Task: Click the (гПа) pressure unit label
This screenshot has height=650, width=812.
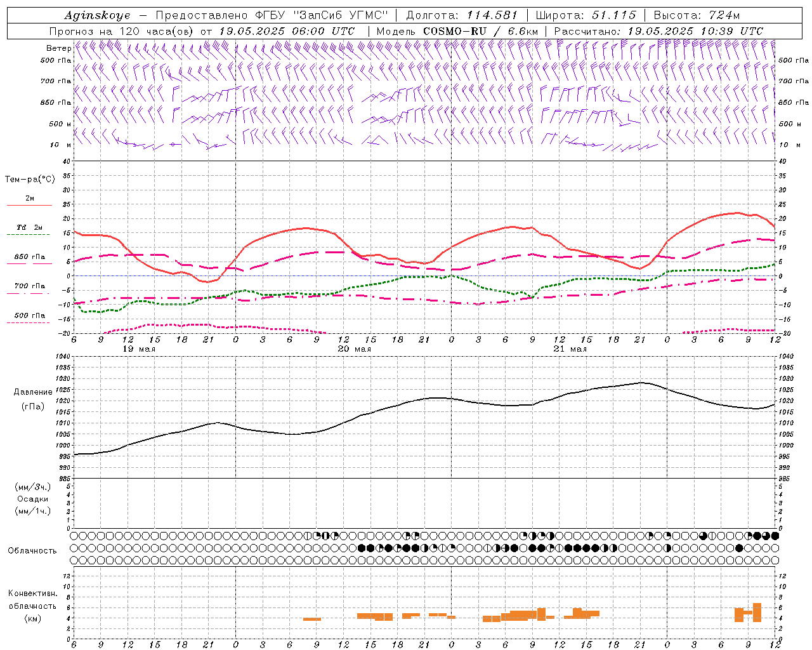Action: pyautogui.click(x=33, y=406)
